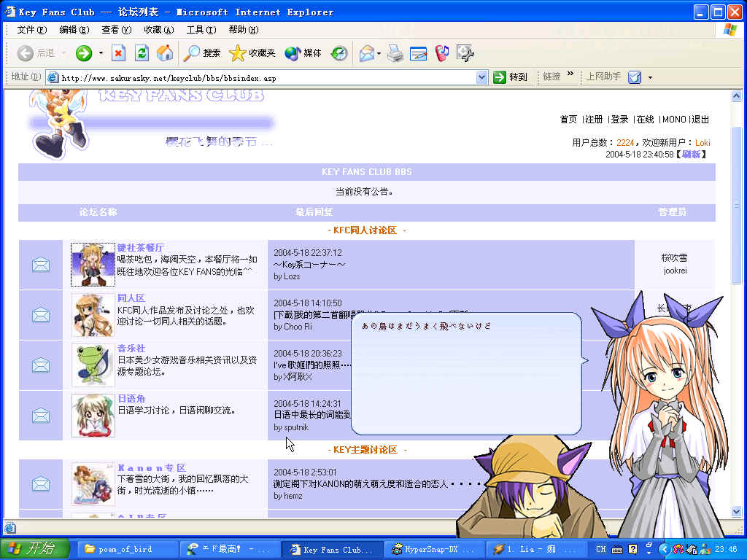Click the 刷新 refresh link beside the timestamp

pyautogui.click(x=691, y=155)
